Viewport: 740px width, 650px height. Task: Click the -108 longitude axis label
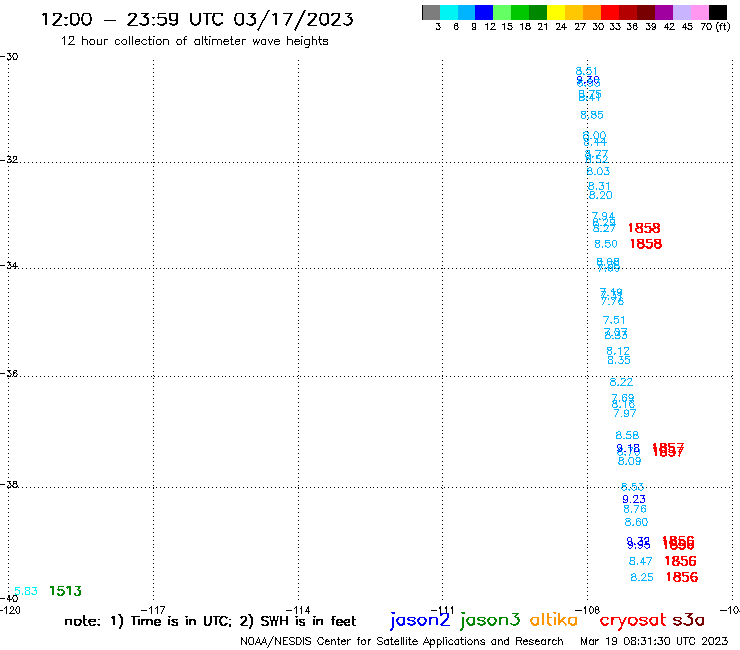click(x=588, y=610)
